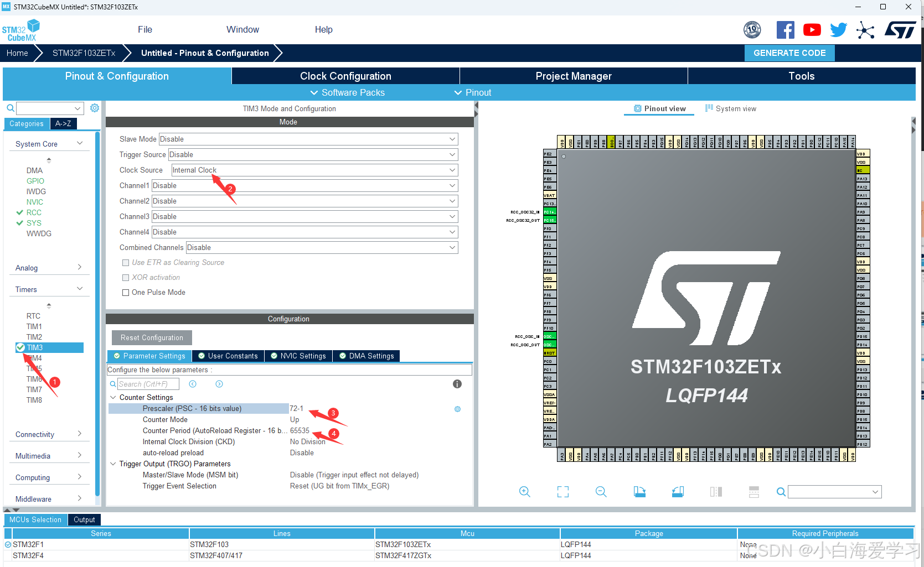Zoom out of the pinout view
This screenshot has width=924, height=567.
(601, 492)
